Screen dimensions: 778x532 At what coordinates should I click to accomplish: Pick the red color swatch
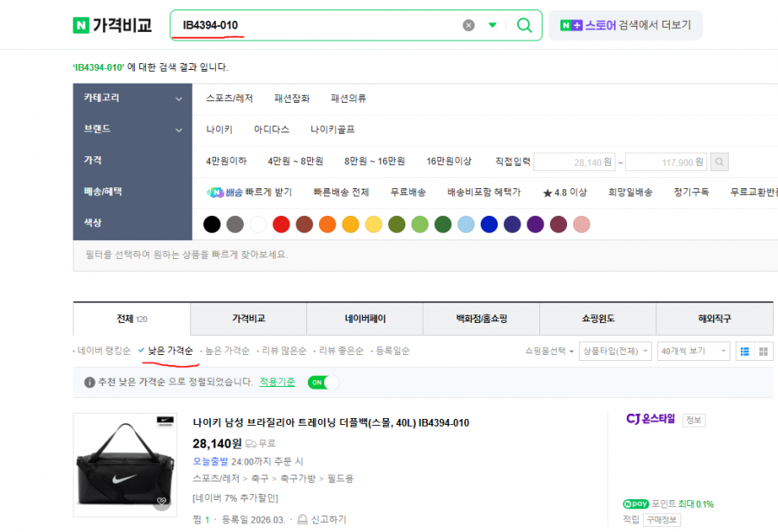tap(281, 225)
